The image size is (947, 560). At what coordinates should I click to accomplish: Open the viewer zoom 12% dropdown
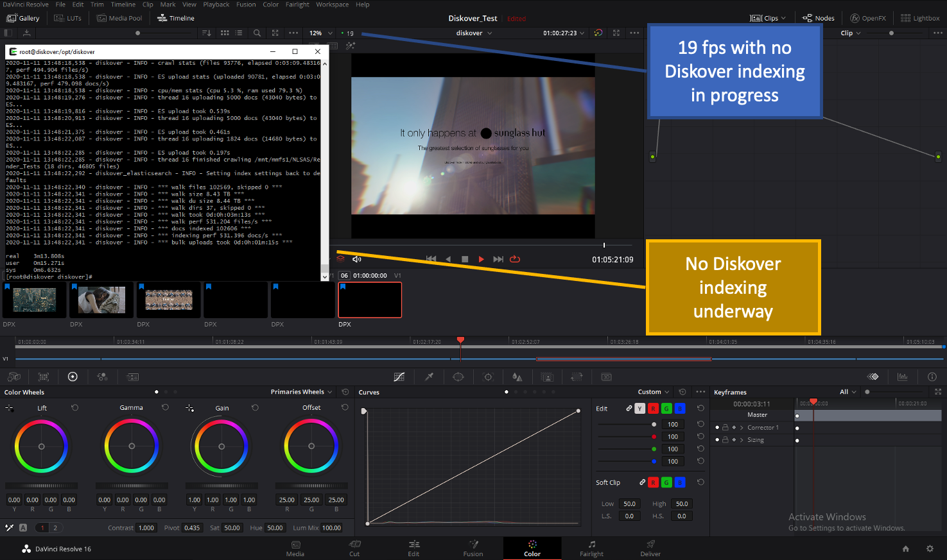(x=320, y=33)
